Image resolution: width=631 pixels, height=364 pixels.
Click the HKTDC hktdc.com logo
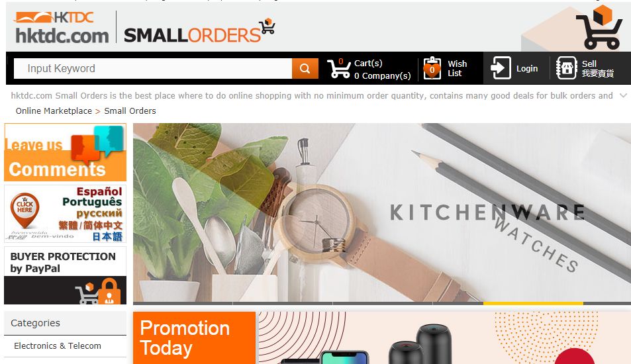[x=62, y=27]
